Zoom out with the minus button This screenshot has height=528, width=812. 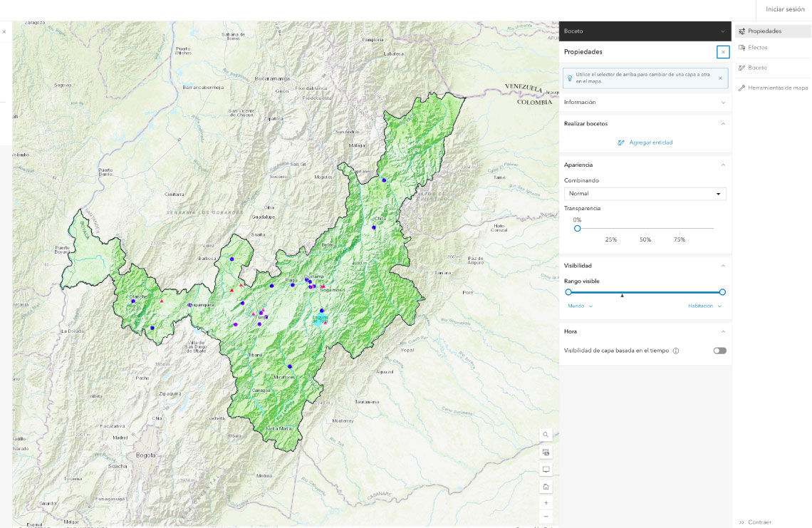click(546, 516)
